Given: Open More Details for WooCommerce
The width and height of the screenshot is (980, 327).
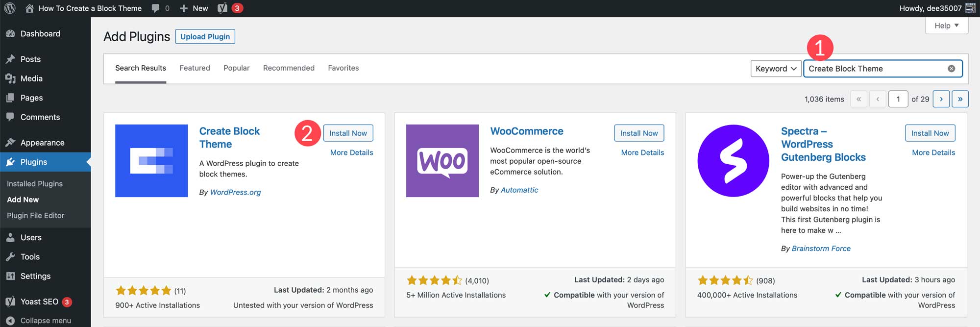Looking at the screenshot, I should pos(642,152).
